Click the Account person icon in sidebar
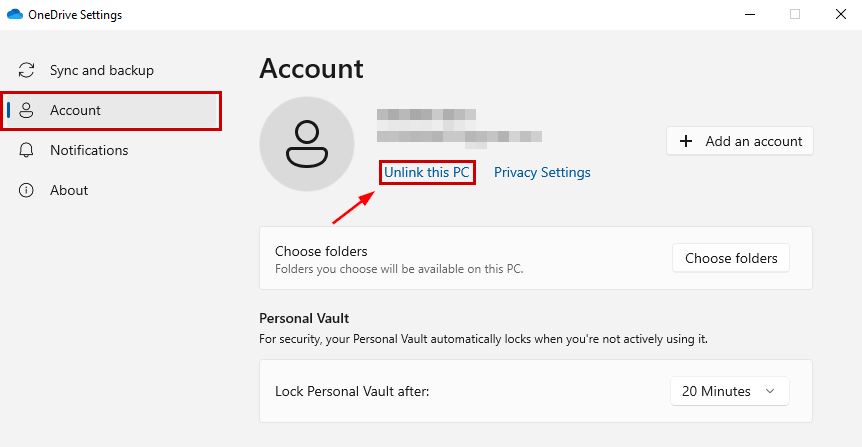The width and height of the screenshot is (862, 447). (27, 111)
